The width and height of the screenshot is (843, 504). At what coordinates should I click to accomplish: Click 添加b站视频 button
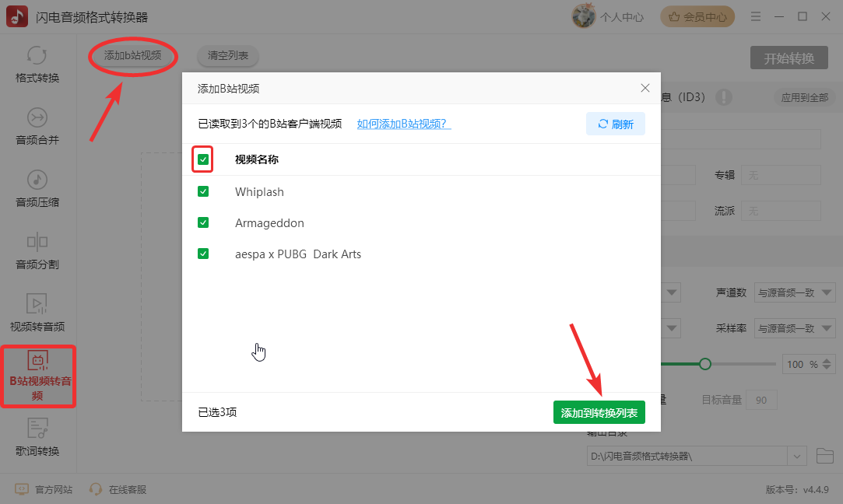click(133, 55)
